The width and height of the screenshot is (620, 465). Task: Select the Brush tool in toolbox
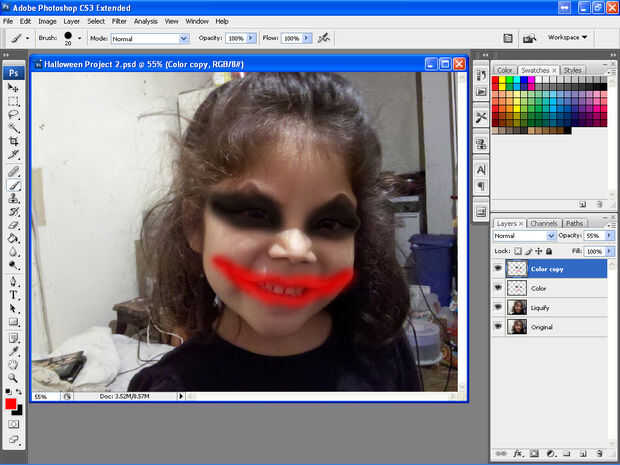point(13,185)
